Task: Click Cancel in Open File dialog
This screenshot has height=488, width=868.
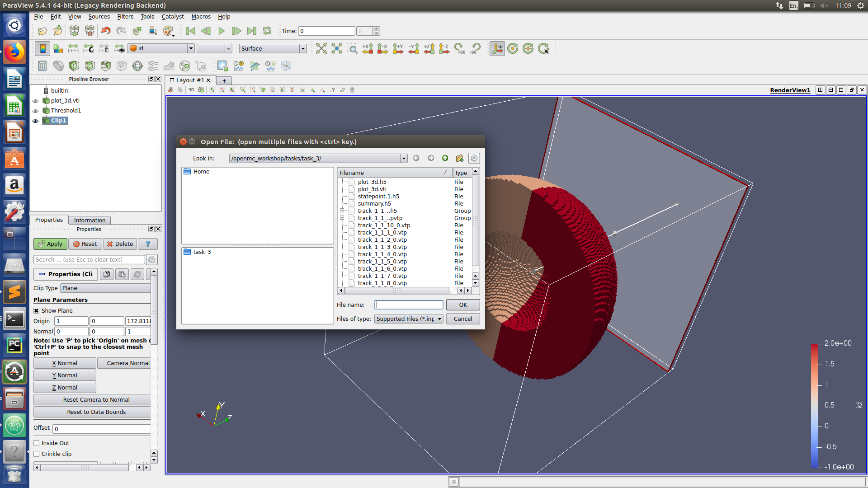Action: (462, 319)
